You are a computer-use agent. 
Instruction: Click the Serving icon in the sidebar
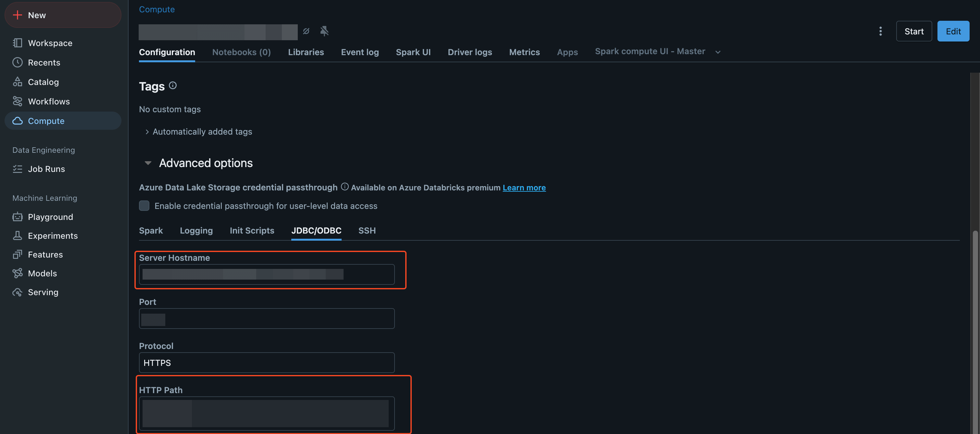click(x=18, y=292)
